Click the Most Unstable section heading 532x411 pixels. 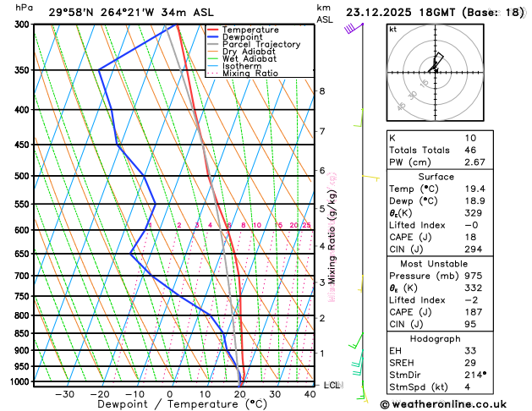pos(434,264)
